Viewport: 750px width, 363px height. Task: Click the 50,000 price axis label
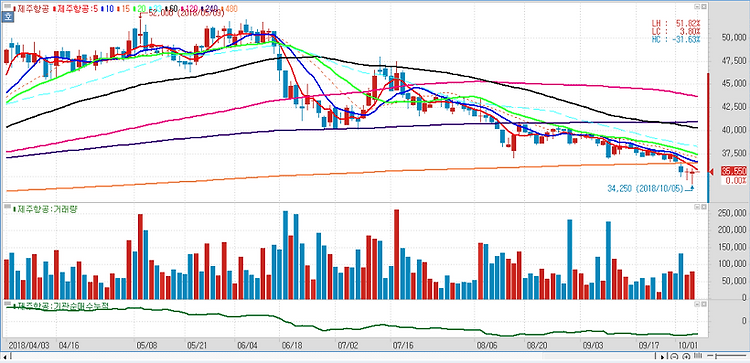[734, 38]
